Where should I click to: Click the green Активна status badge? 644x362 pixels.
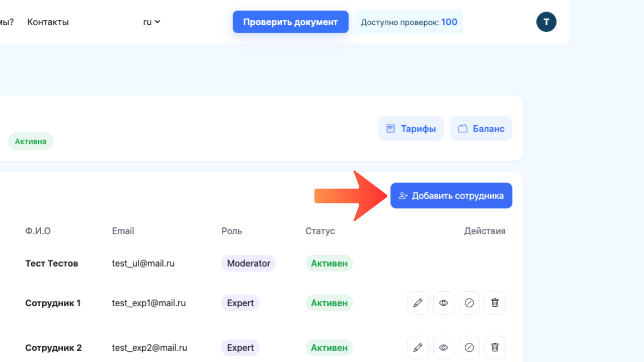click(x=30, y=141)
